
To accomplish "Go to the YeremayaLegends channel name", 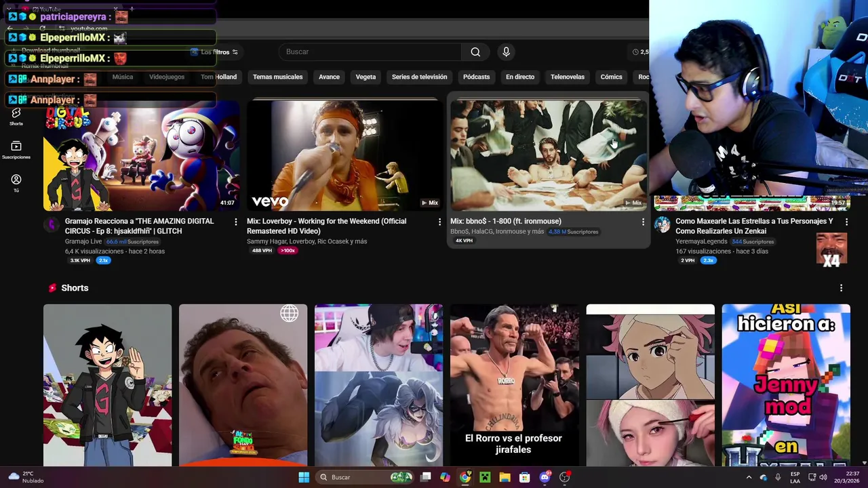I will pos(701,241).
